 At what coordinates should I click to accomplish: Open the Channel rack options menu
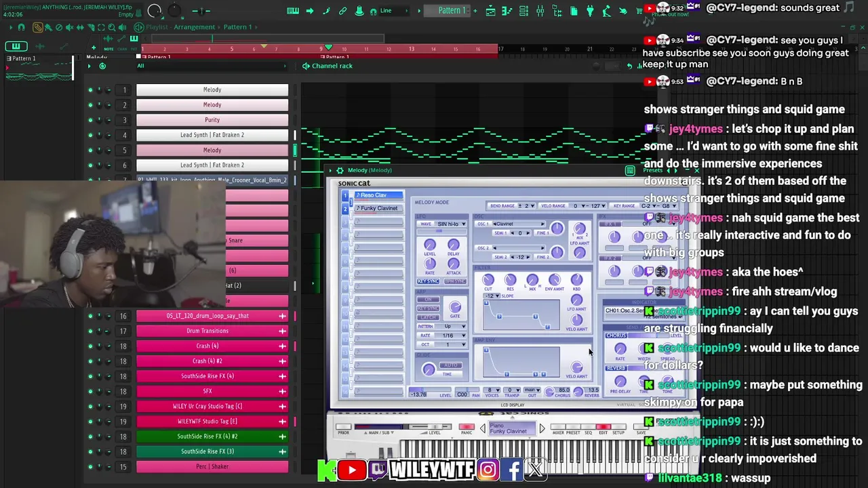(x=90, y=66)
